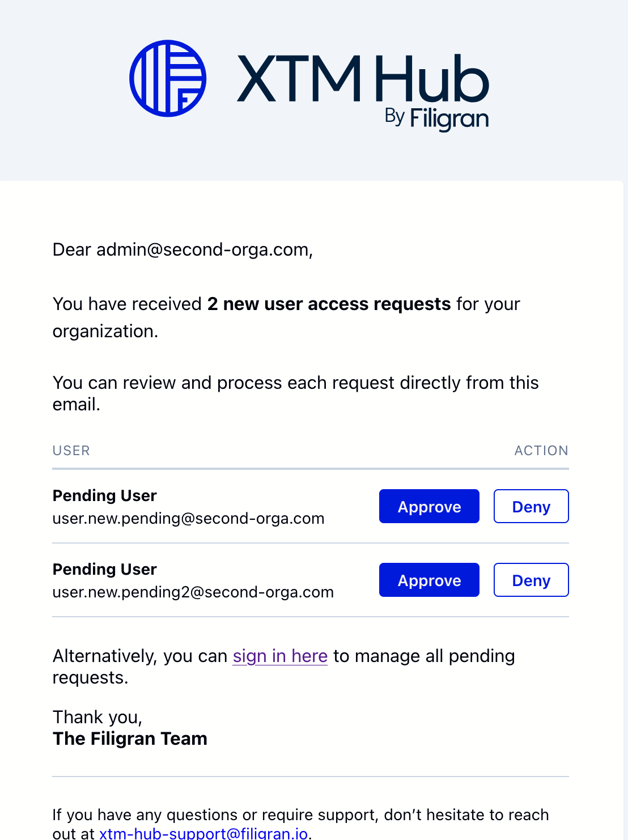This screenshot has width=628, height=840.
Task: Open the 'sign in here' link
Action: click(280, 656)
